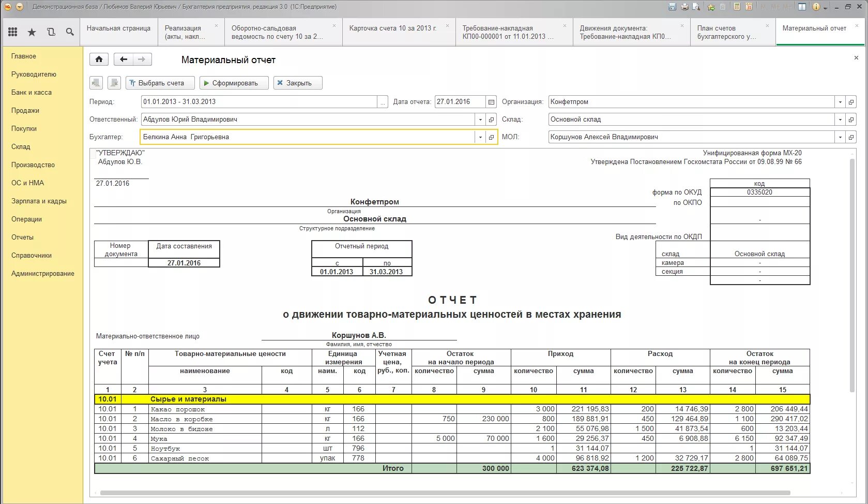Close the Реализация tab
Image resolution: width=868 pixels, height=504 pixels.
coord(216,25)
